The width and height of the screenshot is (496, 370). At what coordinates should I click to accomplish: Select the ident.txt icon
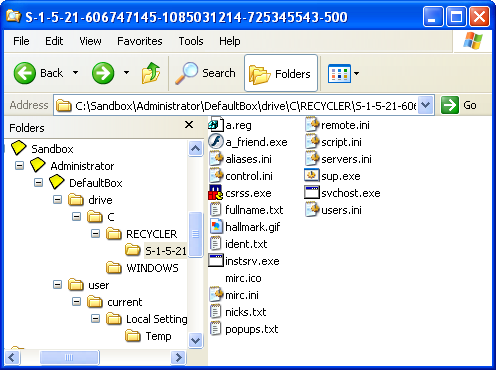tap(215, 244)
